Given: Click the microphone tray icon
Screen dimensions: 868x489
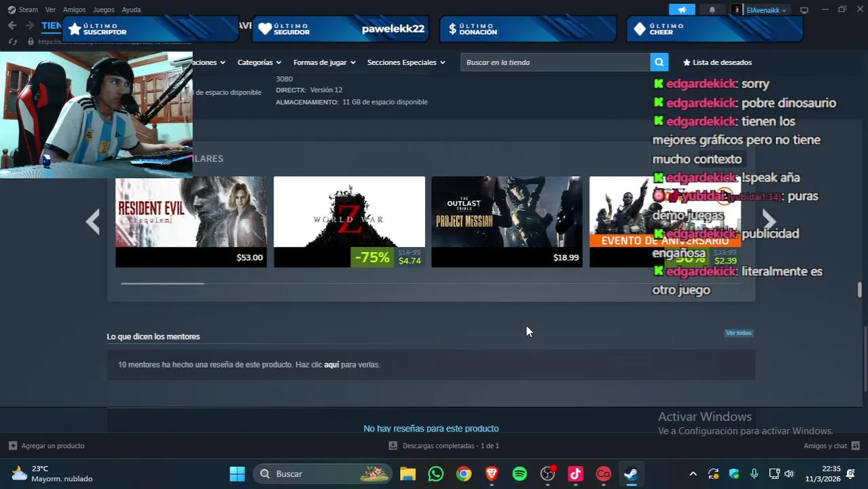Looking at the screenshot, I should (754, 474).
